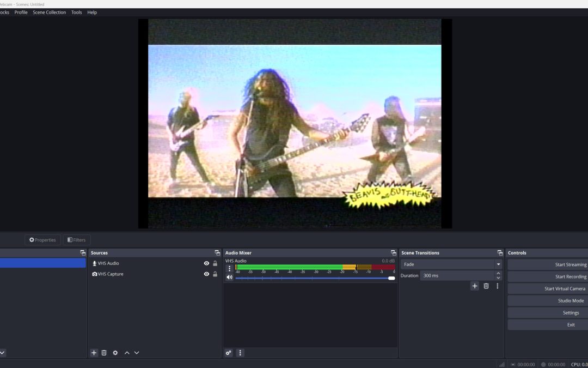588x368 pixels.
Task: Add a scene transition with plus icon
Action: coord(475,286)
